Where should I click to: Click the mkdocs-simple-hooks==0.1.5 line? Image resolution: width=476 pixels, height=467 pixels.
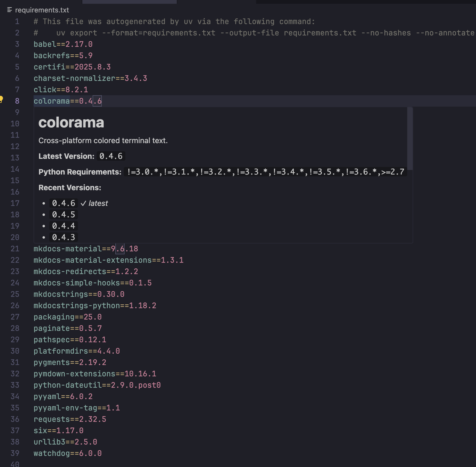point(93,283)
